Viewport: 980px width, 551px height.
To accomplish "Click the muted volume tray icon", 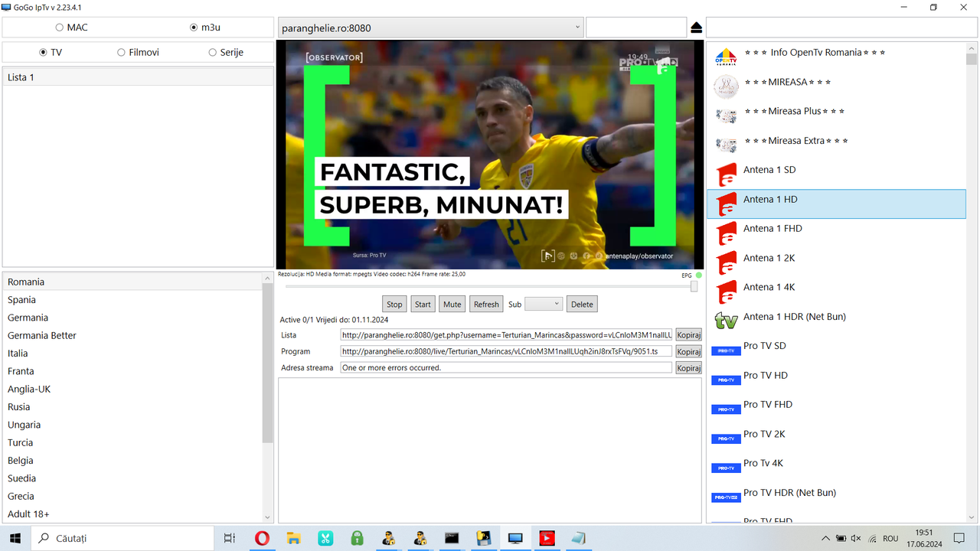I will [856, 538].
